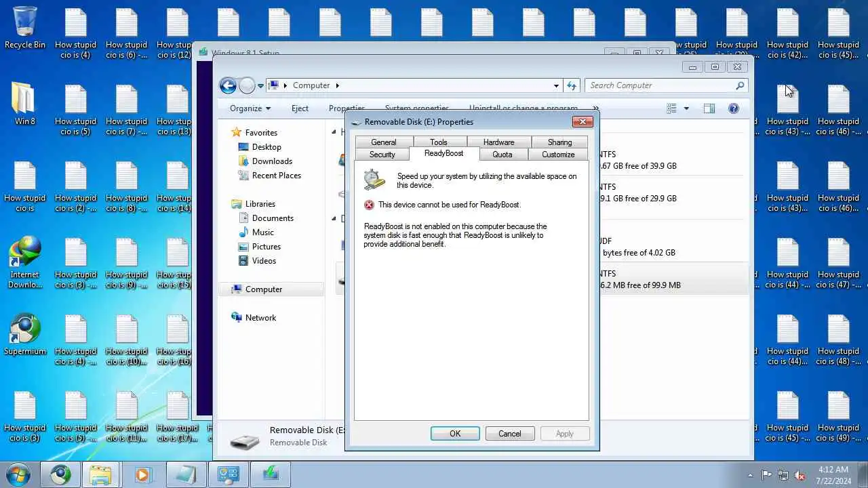Switch to the General tab
This screenshot has width=868, height=488.
pyautogui.click(x=383, y=142)
